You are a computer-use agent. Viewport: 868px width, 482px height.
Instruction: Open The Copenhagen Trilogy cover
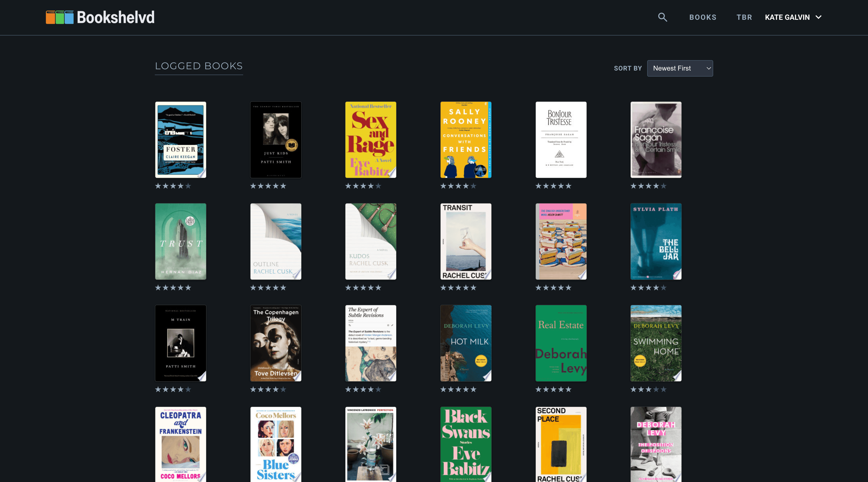coord(276,343)
